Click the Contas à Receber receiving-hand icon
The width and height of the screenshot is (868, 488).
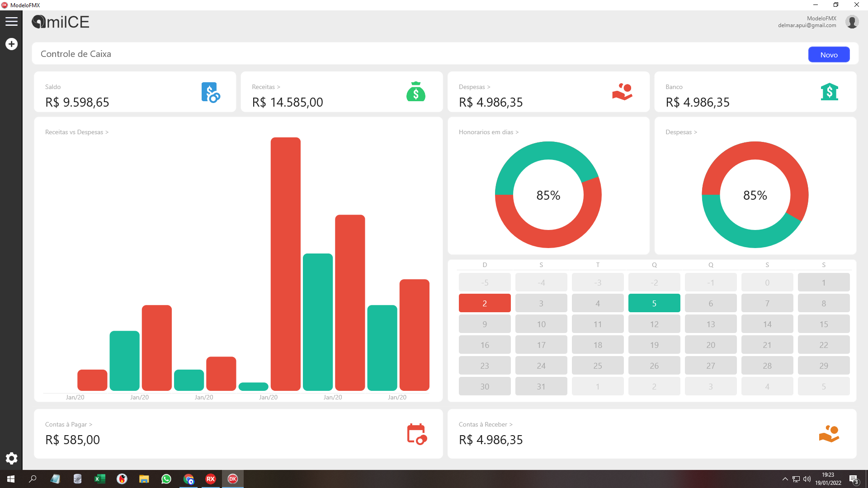[x=829, y=433]
